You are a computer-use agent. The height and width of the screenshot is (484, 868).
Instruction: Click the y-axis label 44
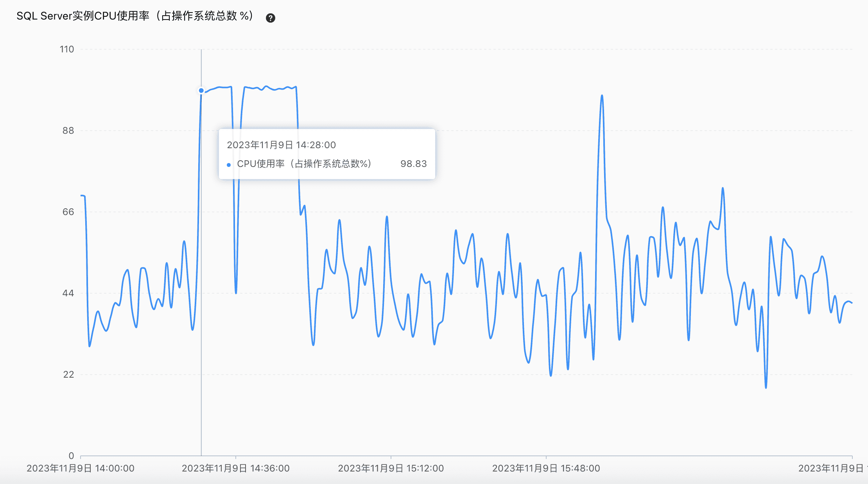68,293
